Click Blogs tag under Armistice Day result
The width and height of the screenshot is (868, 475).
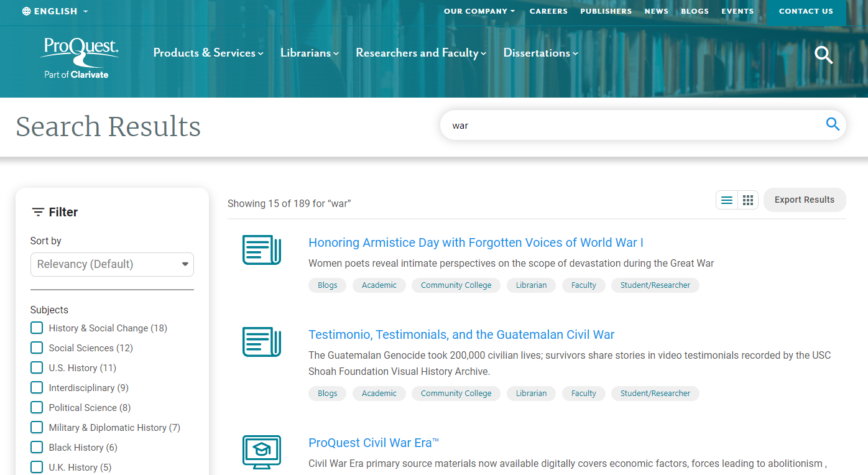tap(328, 285)
